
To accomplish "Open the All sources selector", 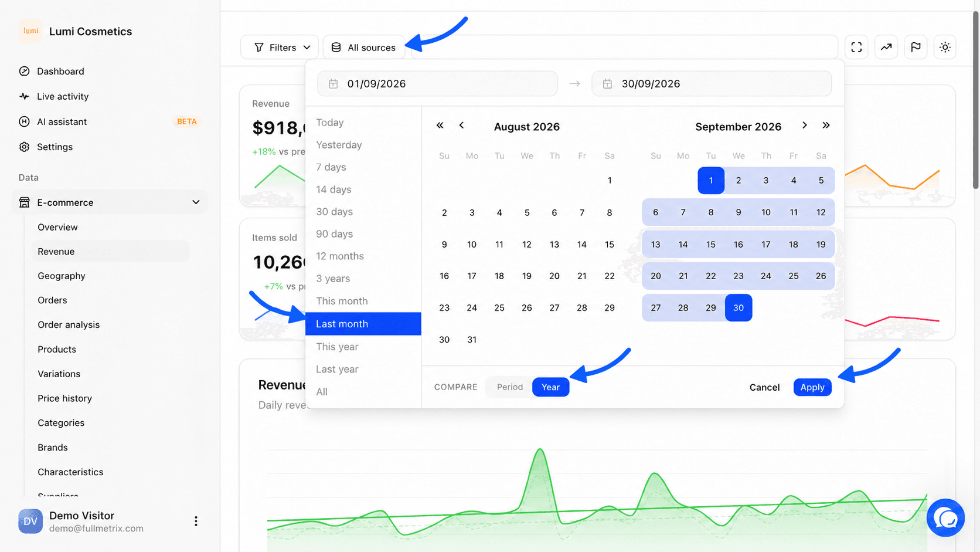I will (364, 48).
